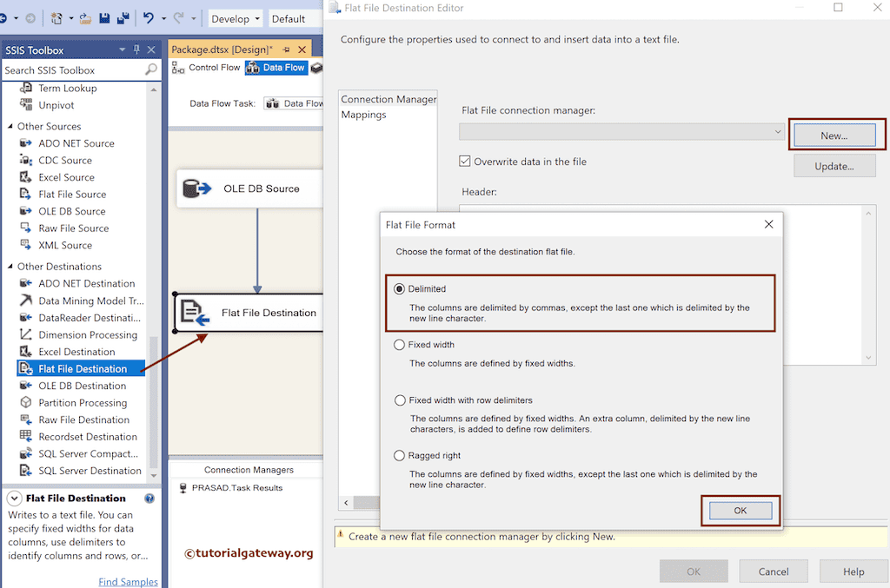Click the Find Samples link
The image size is (890, 588).
[x=128, y=581]
